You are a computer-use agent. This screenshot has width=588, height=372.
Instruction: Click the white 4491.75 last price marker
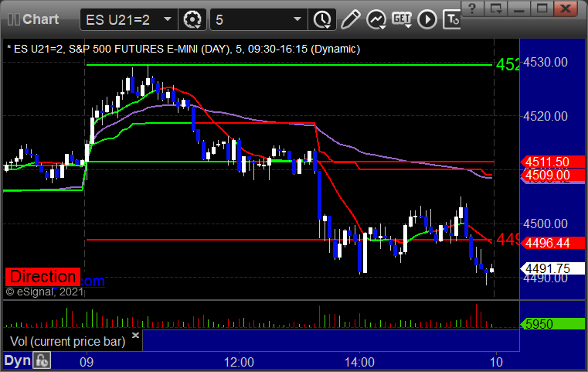click(x=552, y=268)
